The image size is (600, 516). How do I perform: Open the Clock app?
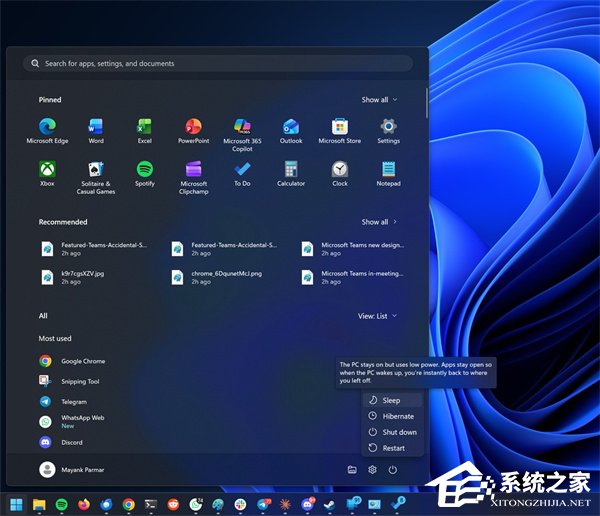coord(340,173)
